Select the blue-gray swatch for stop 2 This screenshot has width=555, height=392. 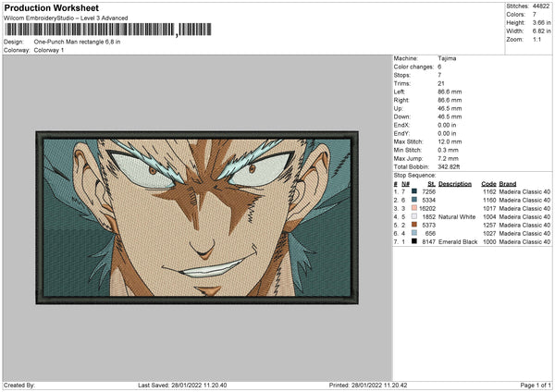click(x=413, y=200)
